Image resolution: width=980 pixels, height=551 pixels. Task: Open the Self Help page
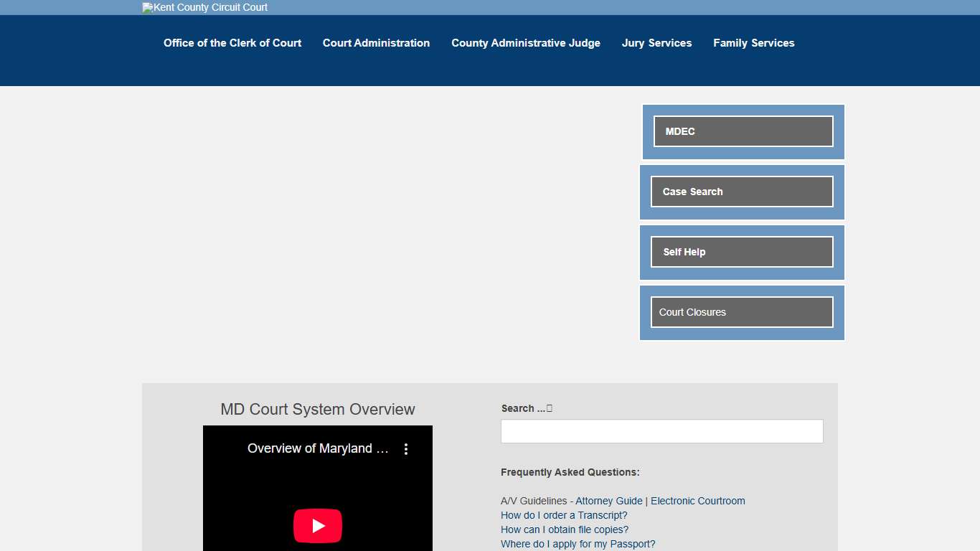coord(742,252)
